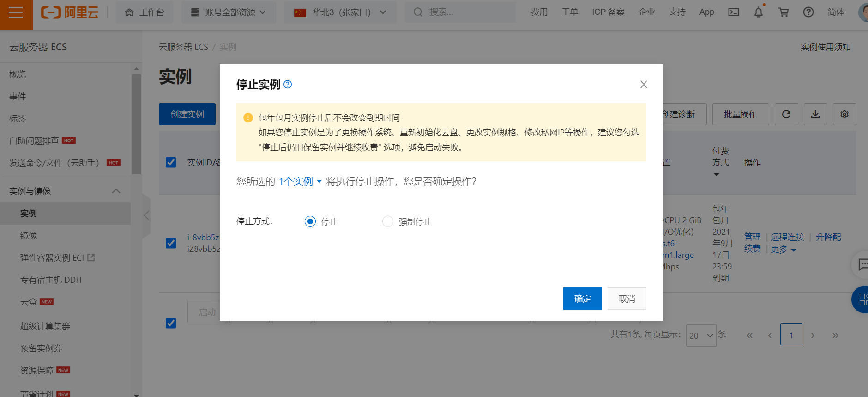Toggle the instance row checkbox
Image resolution: width=868 pixels, height=397 pixels.
tap(171, 243)
